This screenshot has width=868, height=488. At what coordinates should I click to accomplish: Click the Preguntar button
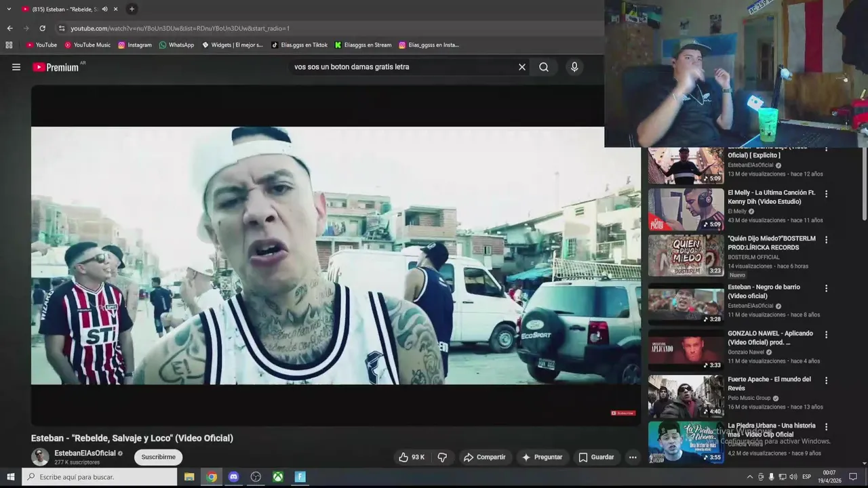541,457
